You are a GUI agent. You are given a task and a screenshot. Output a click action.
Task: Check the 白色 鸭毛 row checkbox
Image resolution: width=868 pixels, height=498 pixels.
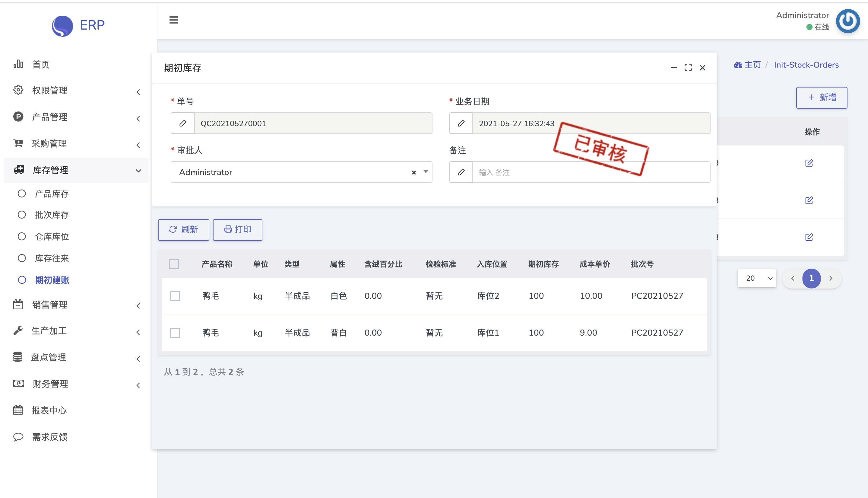pyautogui.click(x=175, y=296)
